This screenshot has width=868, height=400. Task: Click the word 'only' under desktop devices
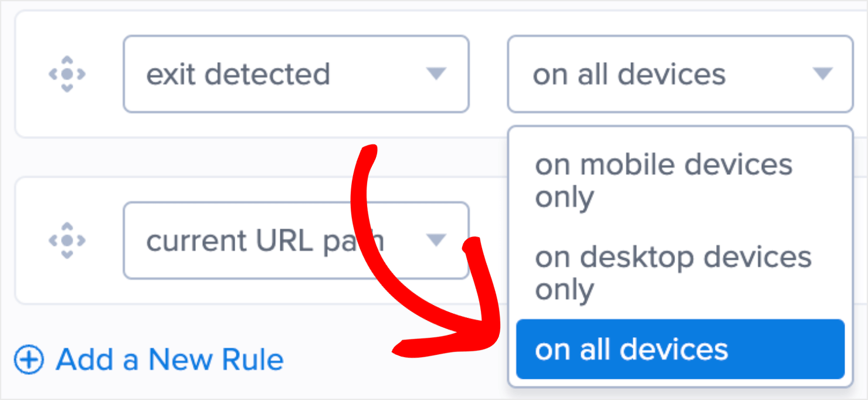(564, 290)
